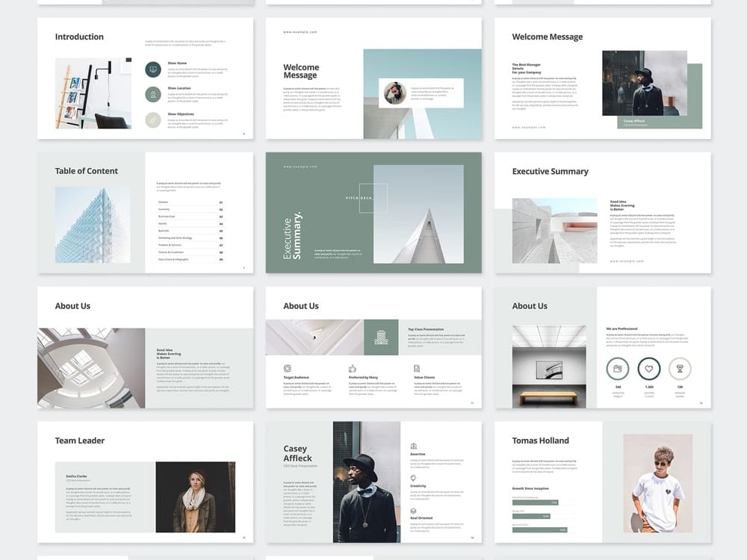Screen dimensions: 747x560
Task: Click the Show Objectives circle icon
Action: tap(153, 120)
